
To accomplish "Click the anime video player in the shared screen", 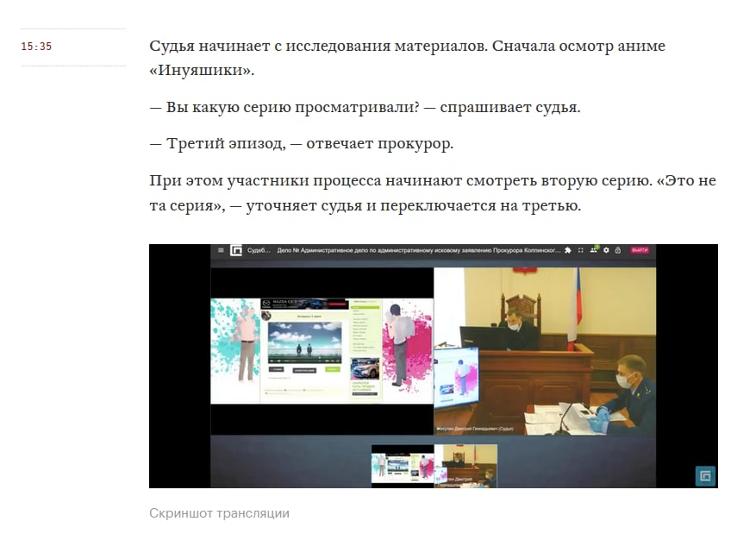I will pos(304,342).
